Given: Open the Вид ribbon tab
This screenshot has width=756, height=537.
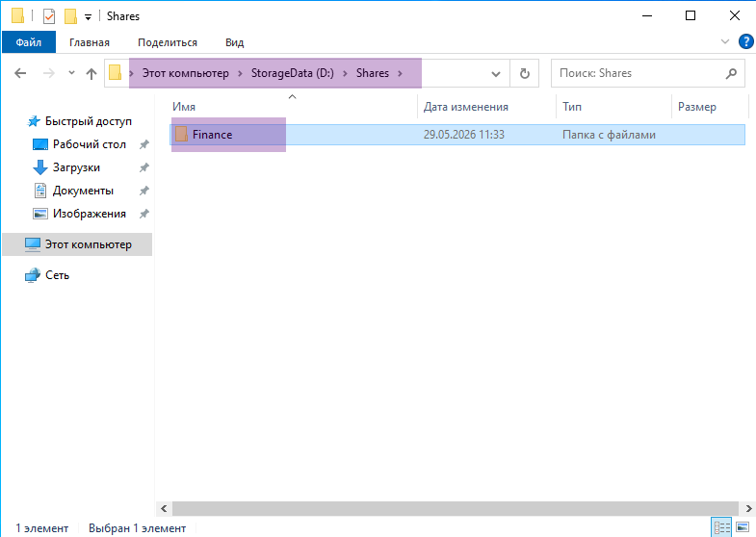Looking at the screenshot, I should coord(234,42).
